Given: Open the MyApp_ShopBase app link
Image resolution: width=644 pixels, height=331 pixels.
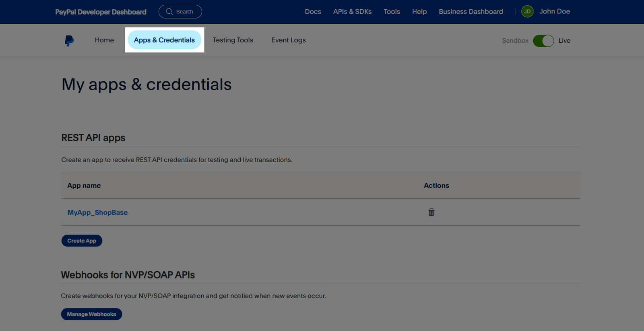Looking at the screenshot, I should pos(97,213).
